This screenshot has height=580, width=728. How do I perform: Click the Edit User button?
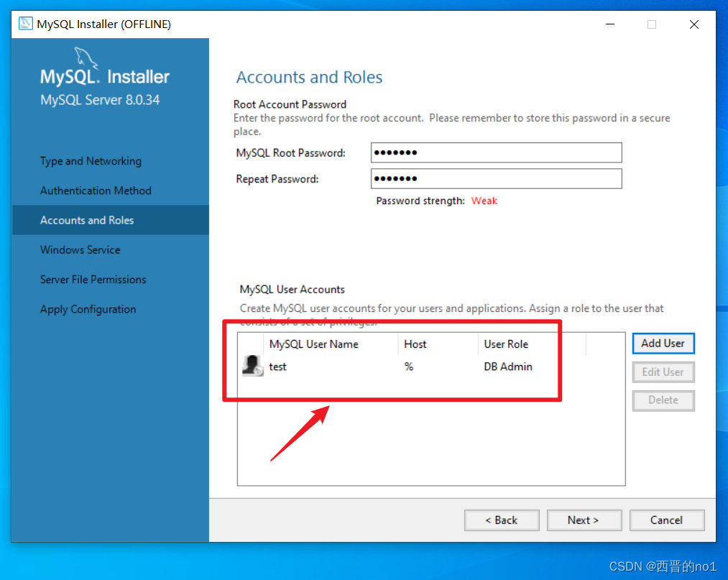click(663, 372)
